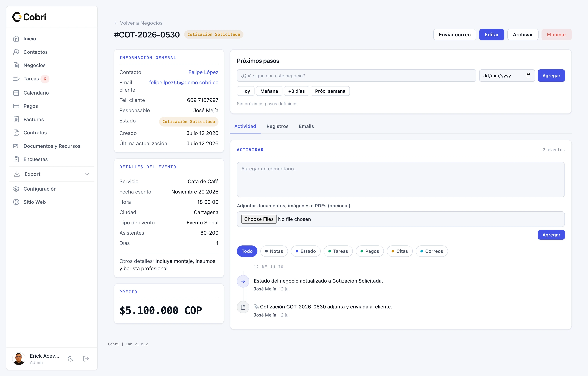The width and height of the screenshot is (588, 376).
Task: Click 'Cobri | CRM v1.0.2' footer text
Action: click(x=128, y=344)
